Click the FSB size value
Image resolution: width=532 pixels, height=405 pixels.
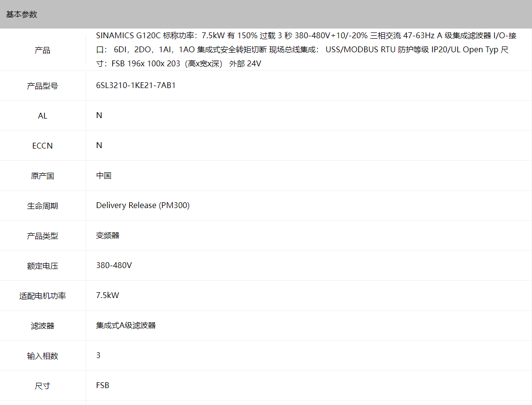(103, 385)
